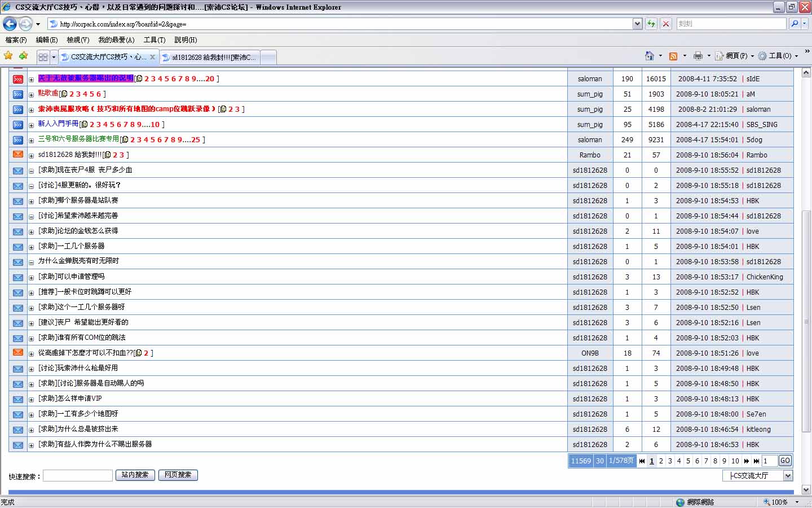Open the 檢視(V) menu
Screen dimensions: 812x508
click(78, 40)
